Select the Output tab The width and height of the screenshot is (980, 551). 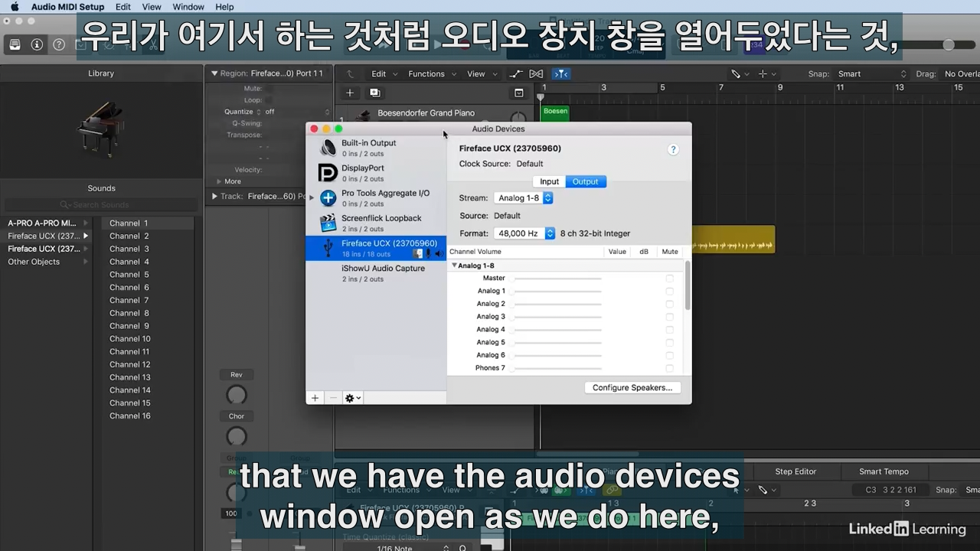586,181
